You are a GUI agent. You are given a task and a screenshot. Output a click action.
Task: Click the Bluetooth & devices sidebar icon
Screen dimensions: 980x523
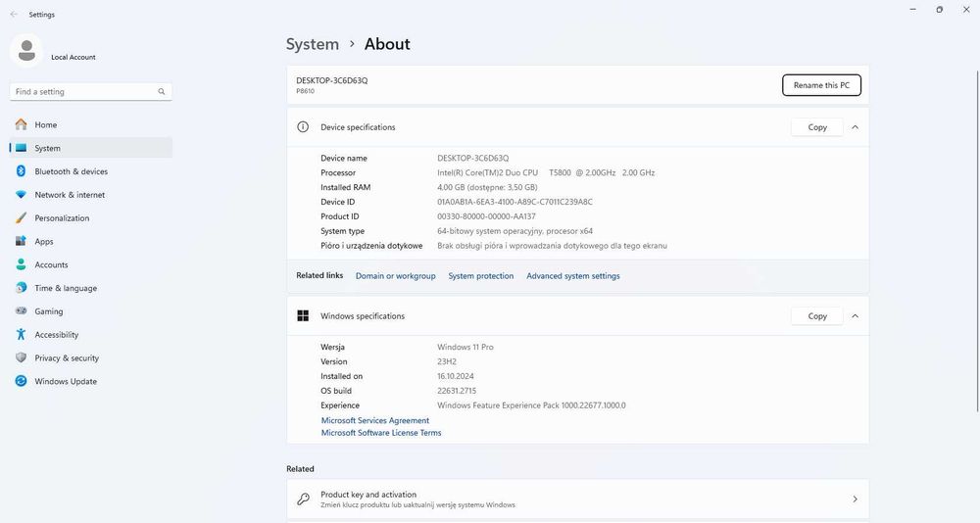[21, 171]
